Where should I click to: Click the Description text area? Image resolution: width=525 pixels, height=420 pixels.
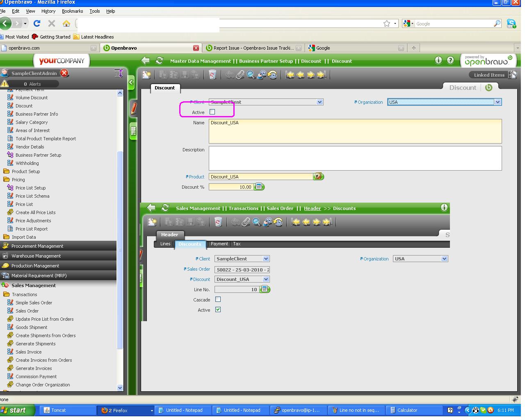[355, 158]
